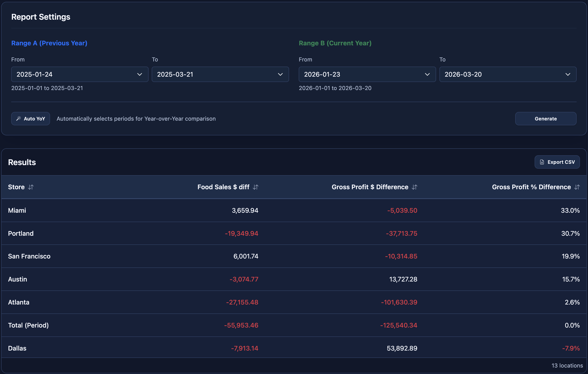588x374 pixels.
Task: Click the Dallas store row
Action: pyautogui.click(x=294, y=348)
